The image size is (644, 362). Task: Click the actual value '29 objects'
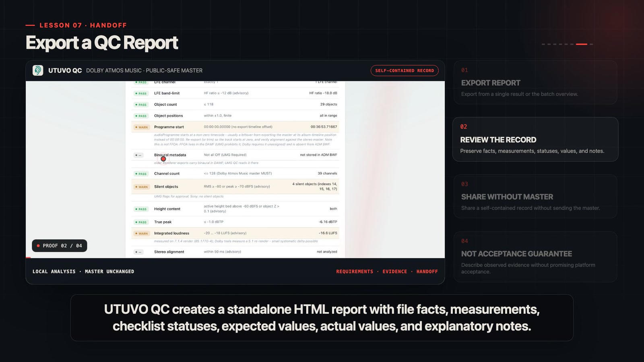pos(329,105)
